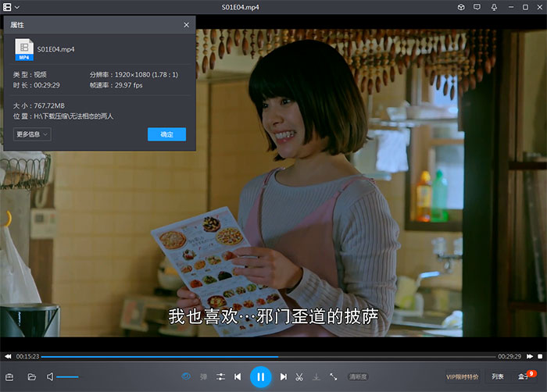547x392 pixels.
Task: Open the main menu icon in title bar
Action: click(7, 7)
